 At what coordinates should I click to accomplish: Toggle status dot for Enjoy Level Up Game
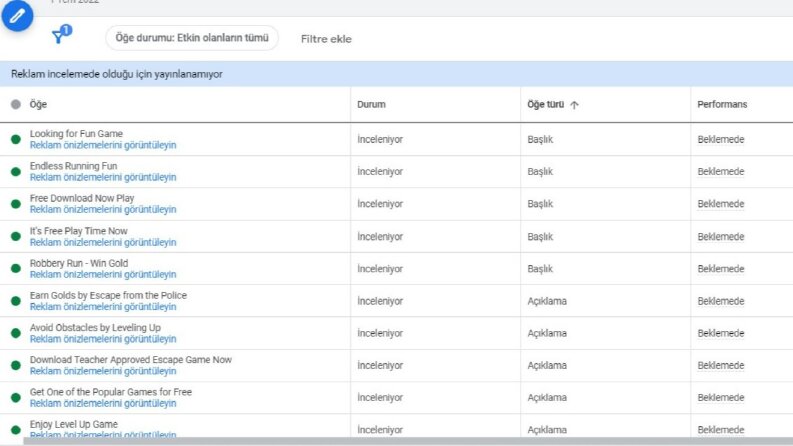16,430
